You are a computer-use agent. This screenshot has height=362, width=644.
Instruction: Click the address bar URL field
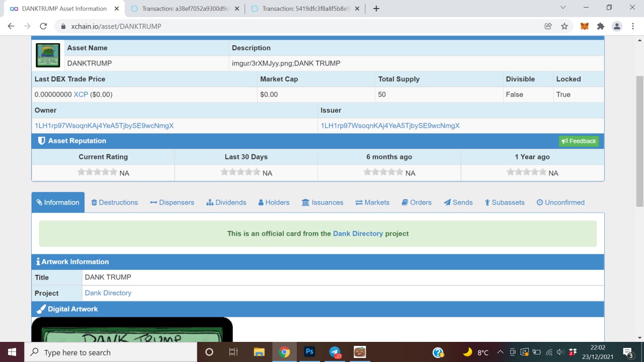302,26
